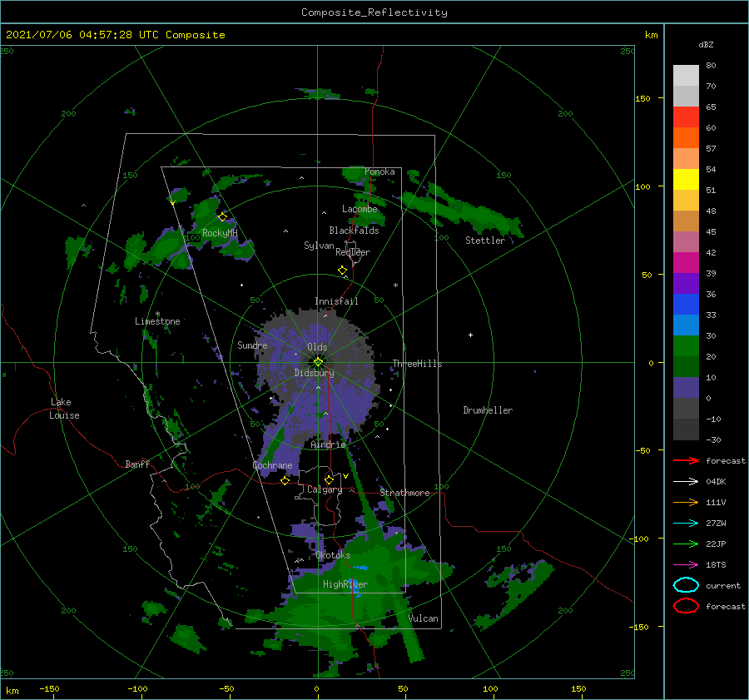Click the dBZ scale heading

706,44
